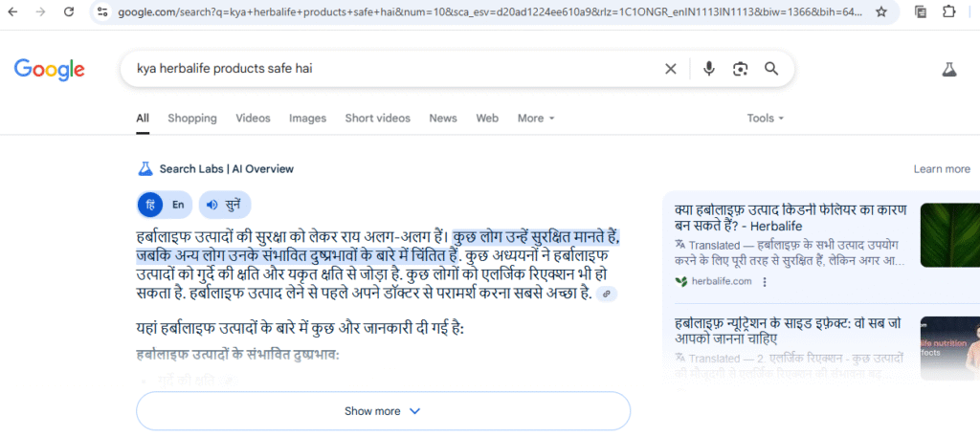Image resolution: width=980 pixels, height=436 pixels.
Task: Open the Herbalife kidney failure article link
Action: pyautogui.click(x=791, y=217)
